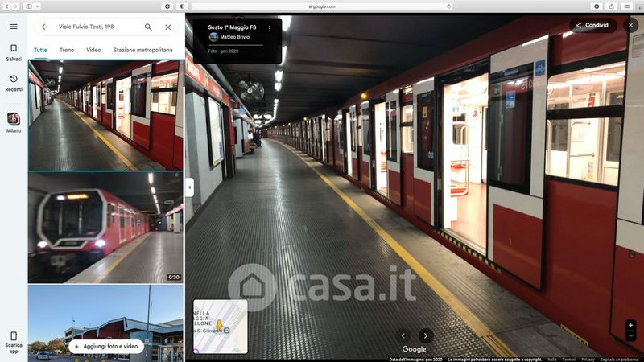The image size is (644, 362).
Task: Open the train arriving video thumbnail
Action: [x=105, y=228]
